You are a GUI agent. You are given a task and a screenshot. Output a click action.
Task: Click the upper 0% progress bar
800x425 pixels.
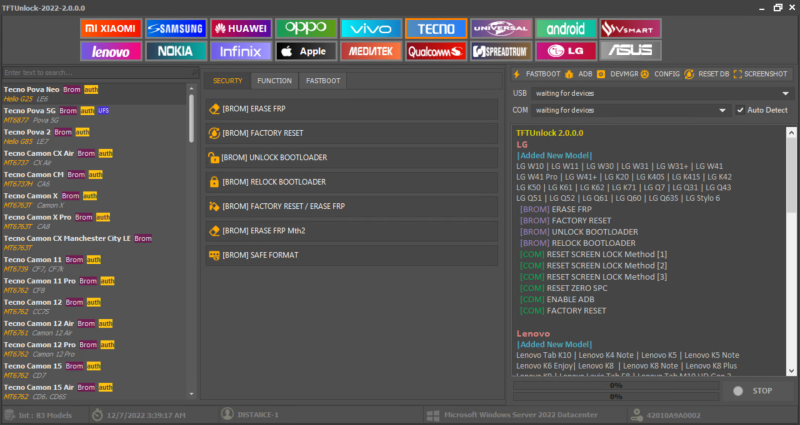pos(616,386)
